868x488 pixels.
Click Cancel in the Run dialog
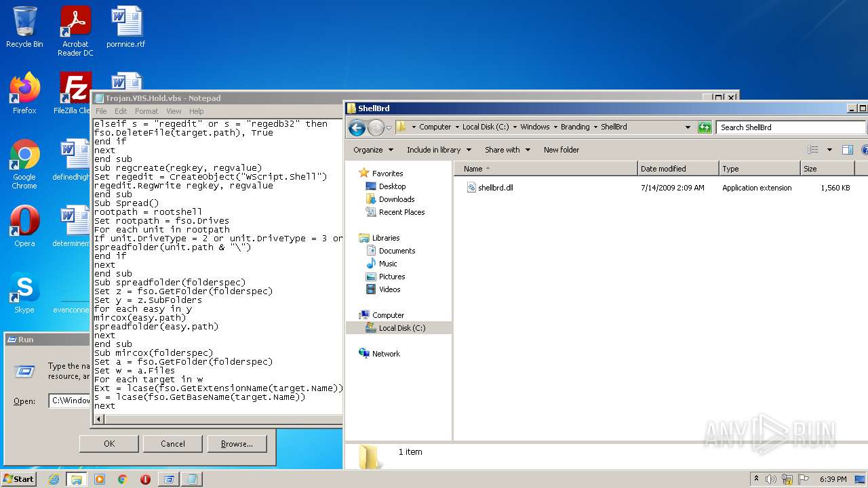coord(173,444)
